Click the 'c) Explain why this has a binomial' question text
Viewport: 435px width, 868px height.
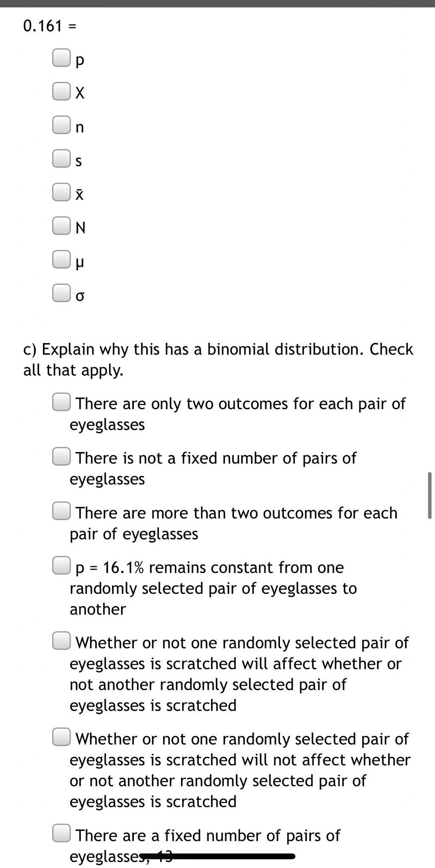point(218,360)
